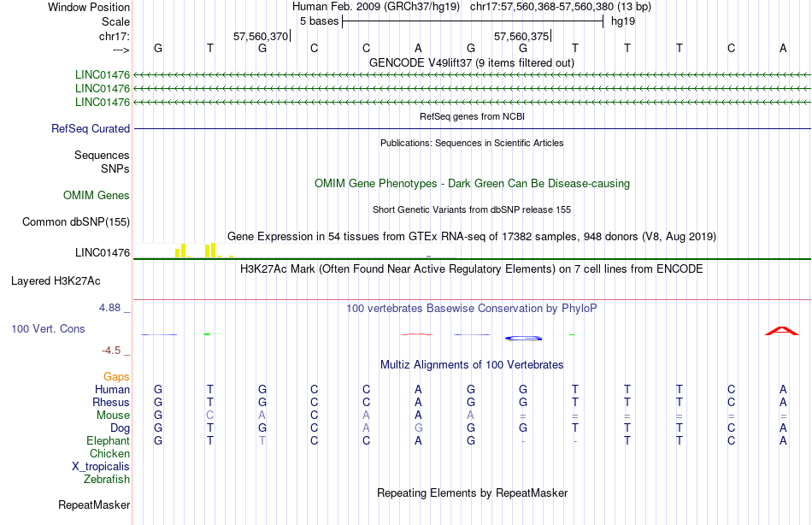Click the RefSeq Curated track label
Viewport: 812px width, 525px height.
(x=91, y=128)
